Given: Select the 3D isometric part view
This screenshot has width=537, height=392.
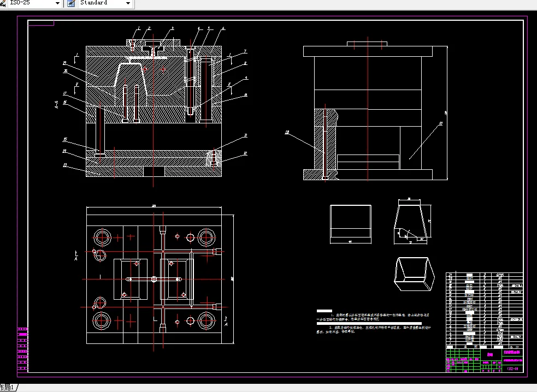Looking at the screenshot, I should (x=415, y=274).
